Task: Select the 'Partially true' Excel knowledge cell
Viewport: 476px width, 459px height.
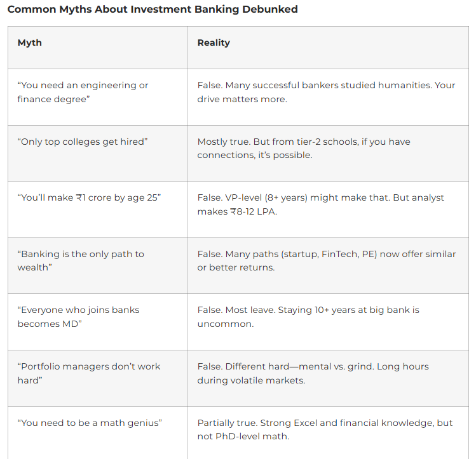Action: coord(325,429)
